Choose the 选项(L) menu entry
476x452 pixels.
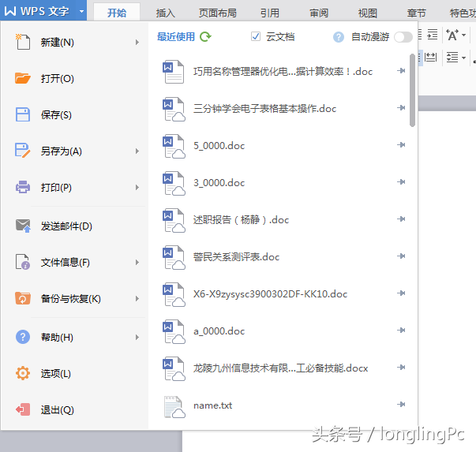pos(74,373)
